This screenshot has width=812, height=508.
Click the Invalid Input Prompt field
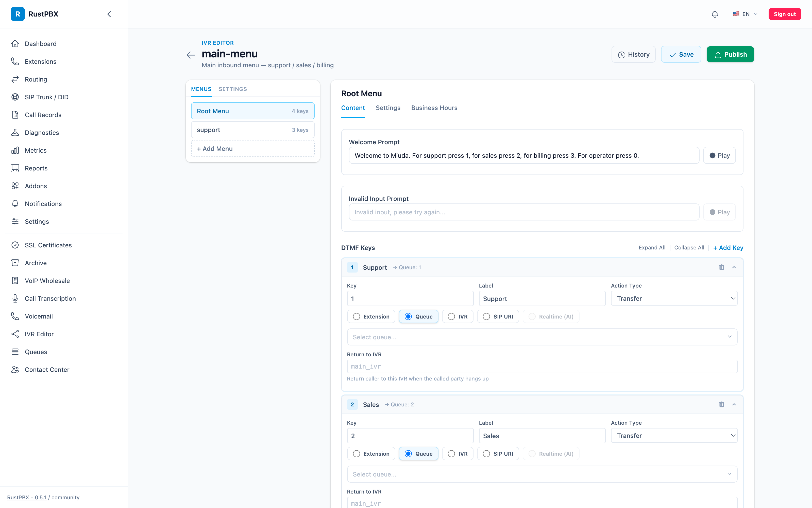coord(524,212)
